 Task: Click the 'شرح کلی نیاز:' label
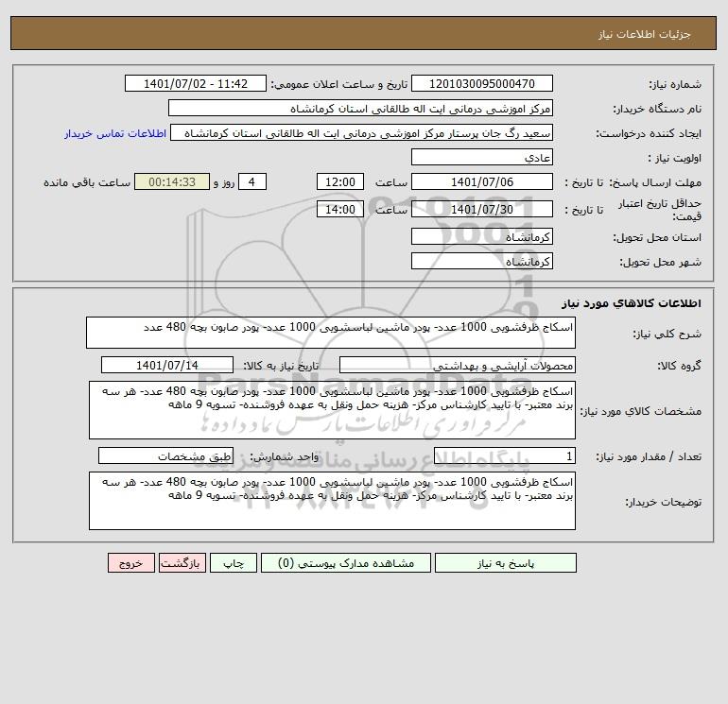[x=667, y=334]
